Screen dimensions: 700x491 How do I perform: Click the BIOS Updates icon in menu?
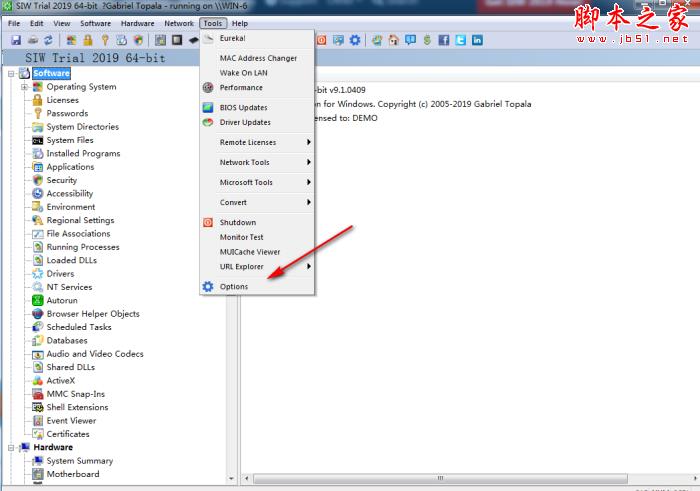click(208, 107)
